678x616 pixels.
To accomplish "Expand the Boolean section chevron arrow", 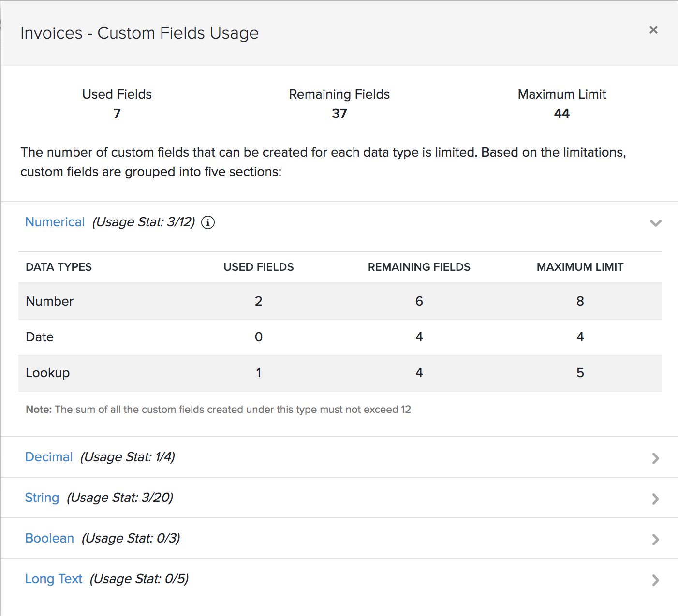I will click(x=655, y=539).
